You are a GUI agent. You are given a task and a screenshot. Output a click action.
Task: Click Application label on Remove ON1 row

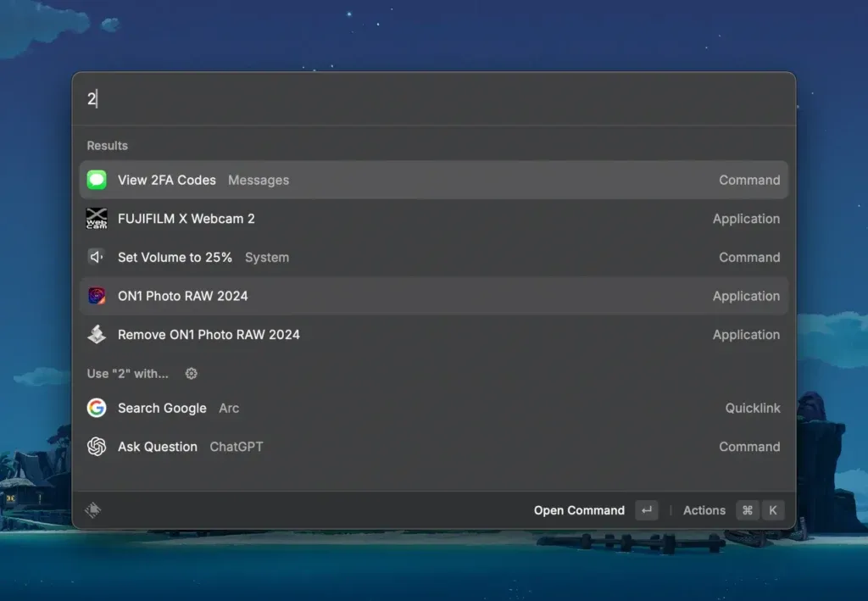pyautogui.click(x=746, y=335)
